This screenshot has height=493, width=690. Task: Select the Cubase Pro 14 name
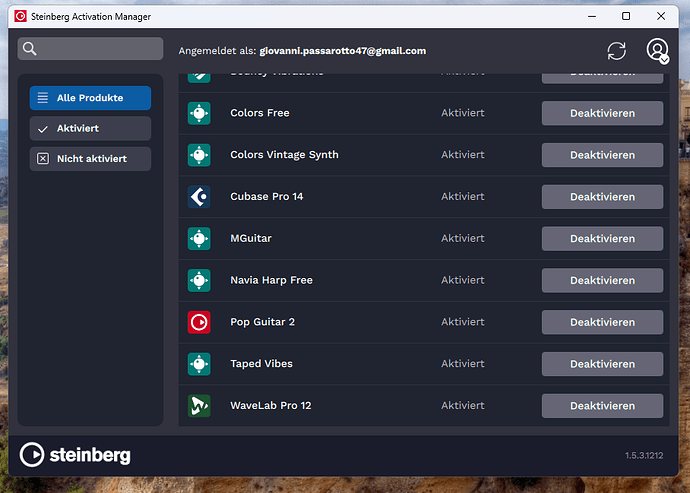click(x=267, y=197)
